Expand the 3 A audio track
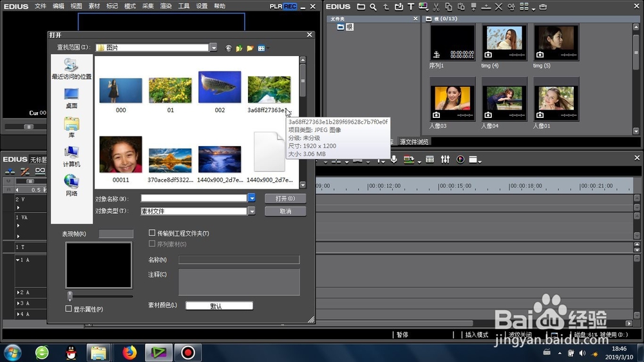The width and height of the screenshot is (644, 362). tap(17, 303)
